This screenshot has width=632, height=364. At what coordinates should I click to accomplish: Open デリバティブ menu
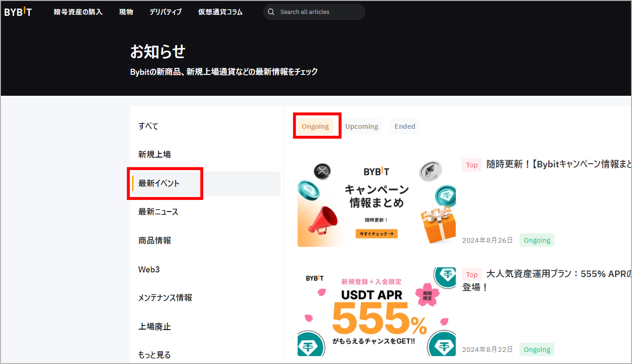point(166,12)
